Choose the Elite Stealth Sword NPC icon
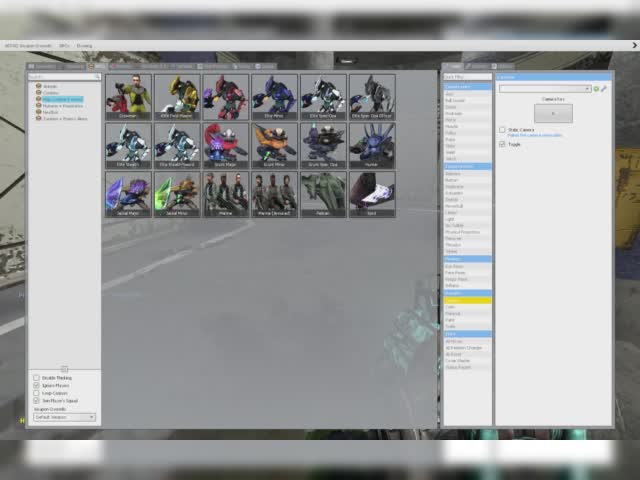The image size is (640, 480). point(177,146)
